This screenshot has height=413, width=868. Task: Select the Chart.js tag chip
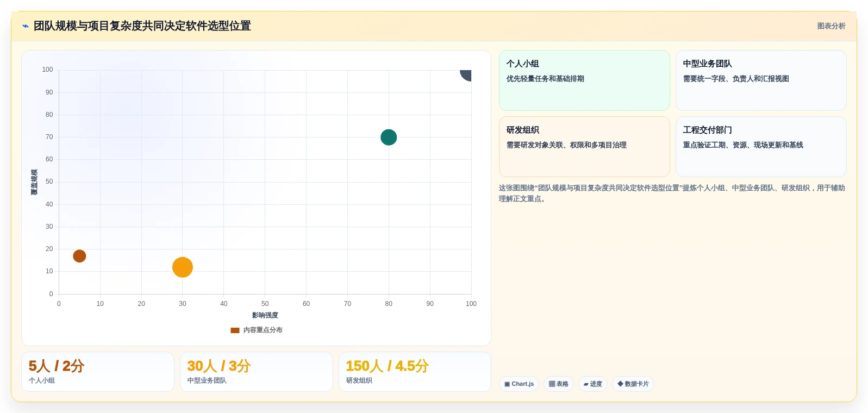(x=519, y=384)
